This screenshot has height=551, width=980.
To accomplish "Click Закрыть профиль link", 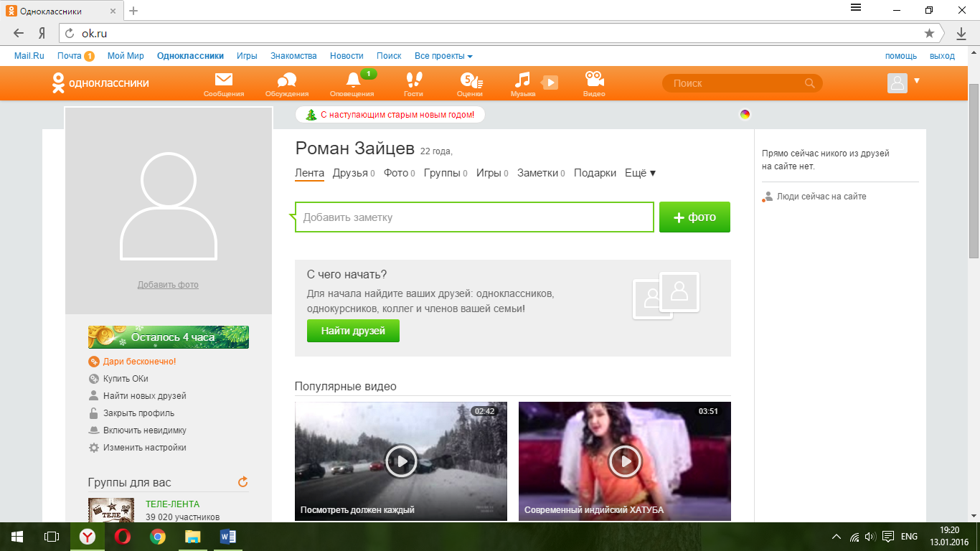I will coord(138,413).
